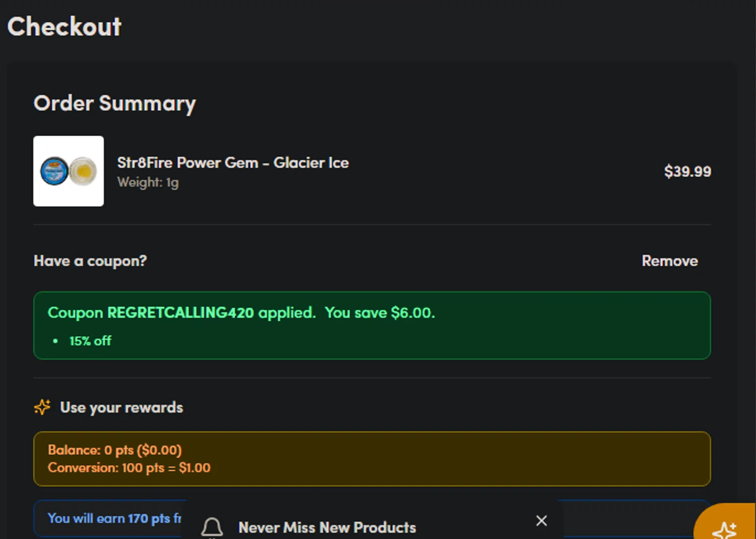Screen dimensions: 756x539
Task: Click the Conversion: 100 pts = $1.00 text
Action: click(x=129, y=468)
